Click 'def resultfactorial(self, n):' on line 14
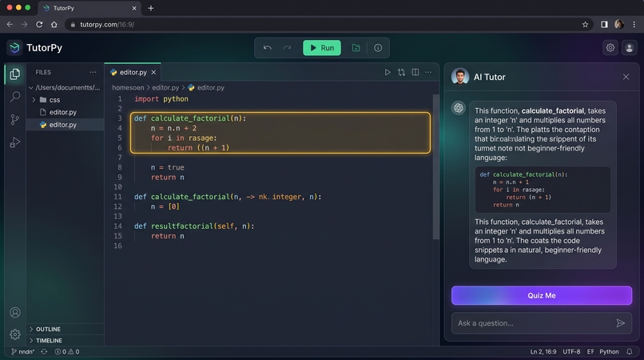Screen dimensions: 644x360 click(194, 226)
